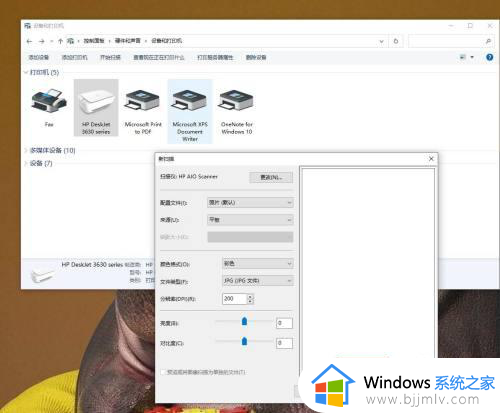Click HP DeskJet 3630 details pane thumbnail
Image resolution: width=500 pixels, height=413 pixels.
point(42,275)
